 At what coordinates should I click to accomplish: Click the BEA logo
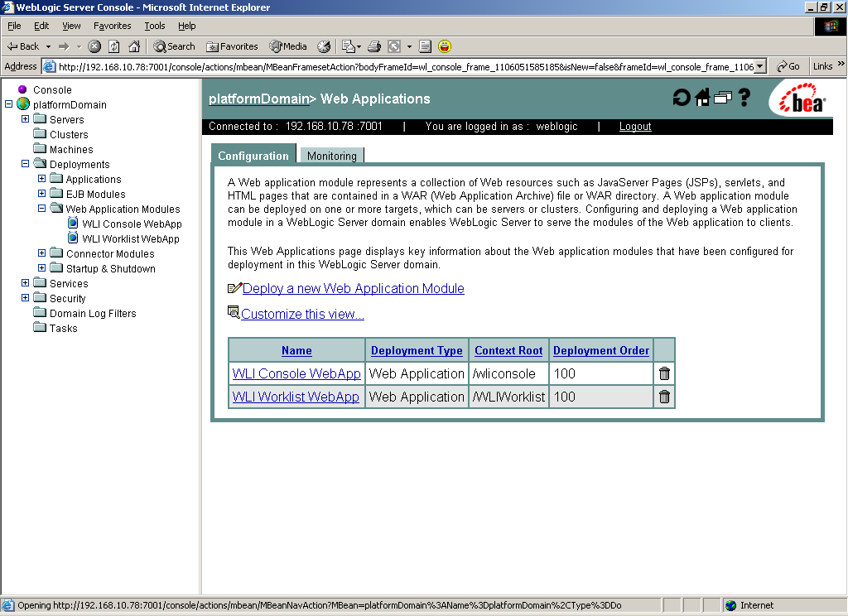click(802, 100)
